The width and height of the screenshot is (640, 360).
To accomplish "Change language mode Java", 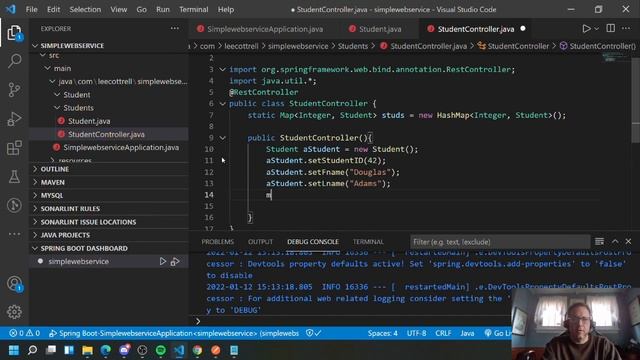I will [467, 333].
